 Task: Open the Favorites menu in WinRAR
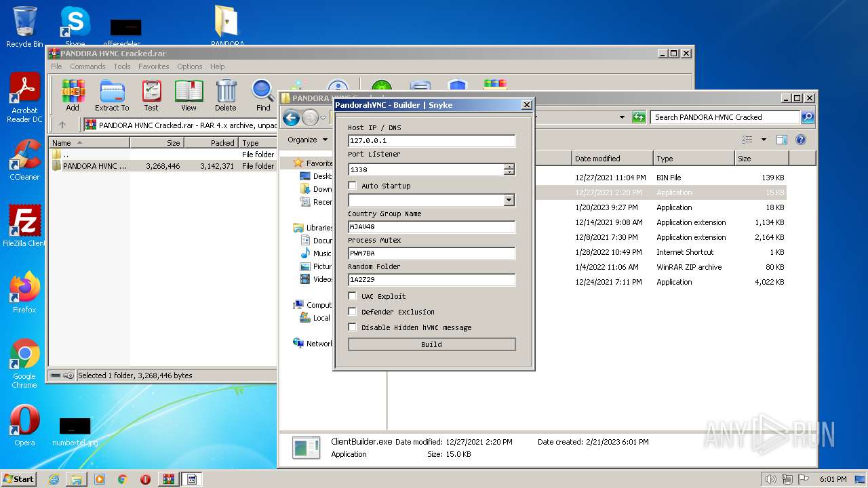click(x=154, y=66)
